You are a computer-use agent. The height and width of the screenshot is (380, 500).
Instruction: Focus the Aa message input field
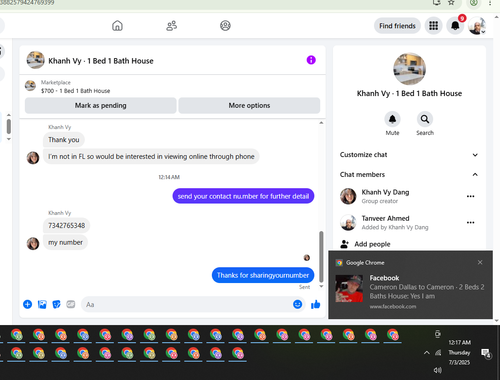coord(187,305)
